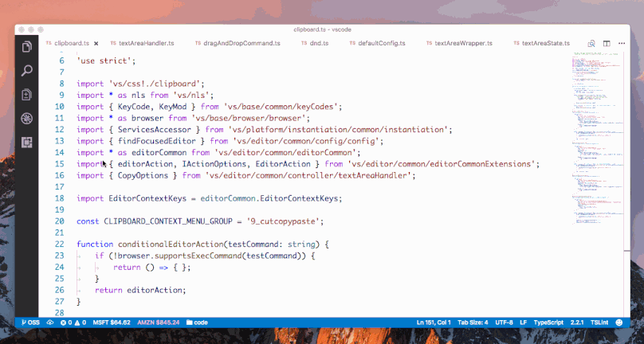Click 'vs/base/common/keyCodes' import path
This screenshot has height=344, width=644.
click(281, 107)
